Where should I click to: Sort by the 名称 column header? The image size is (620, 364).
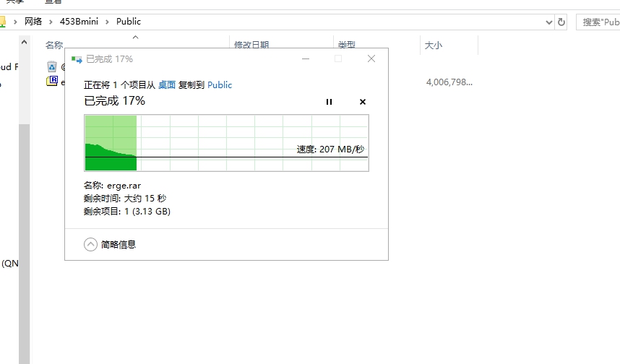click(54, 45)
